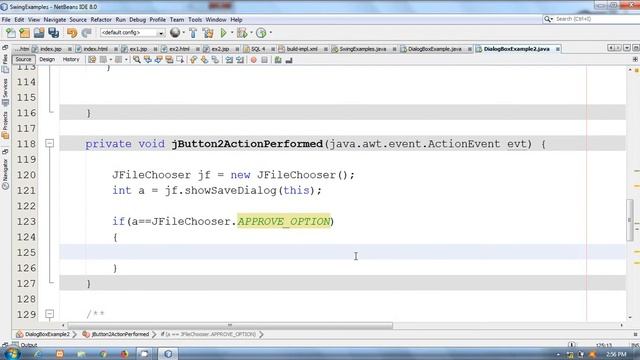
Task: Click Find Previous Occurrence editor icon
Action: 147,60
